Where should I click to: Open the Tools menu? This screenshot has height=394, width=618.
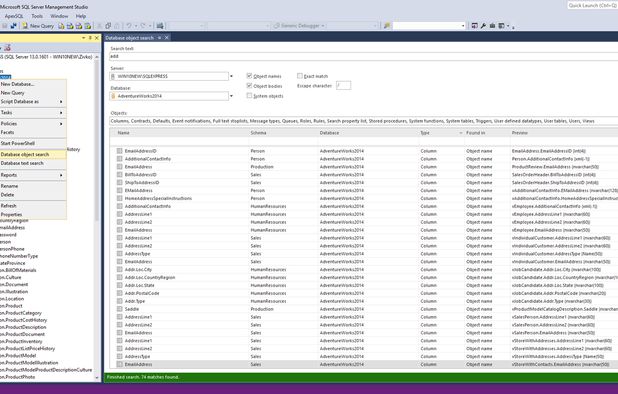pyautogui.click(x=37, y=16)
